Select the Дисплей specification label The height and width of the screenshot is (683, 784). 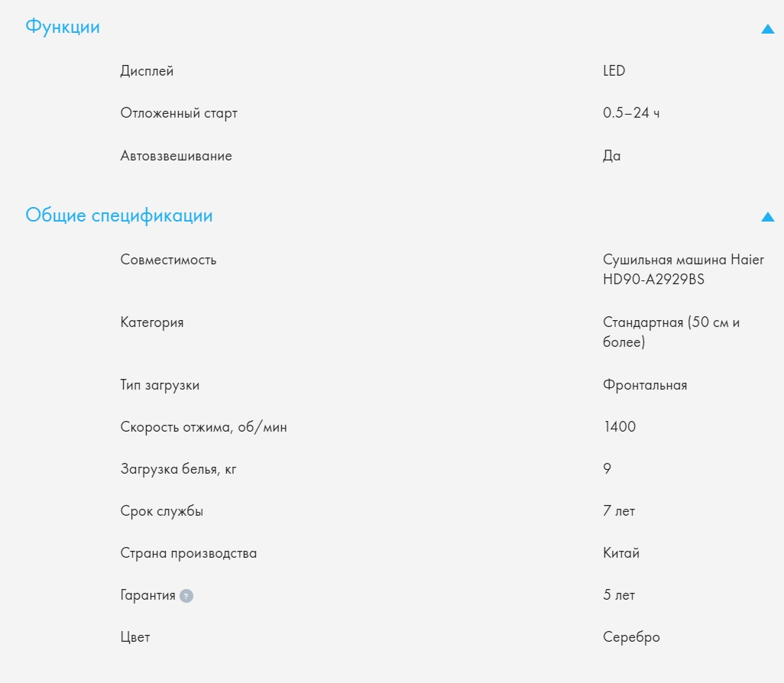(x=147, y=71)
